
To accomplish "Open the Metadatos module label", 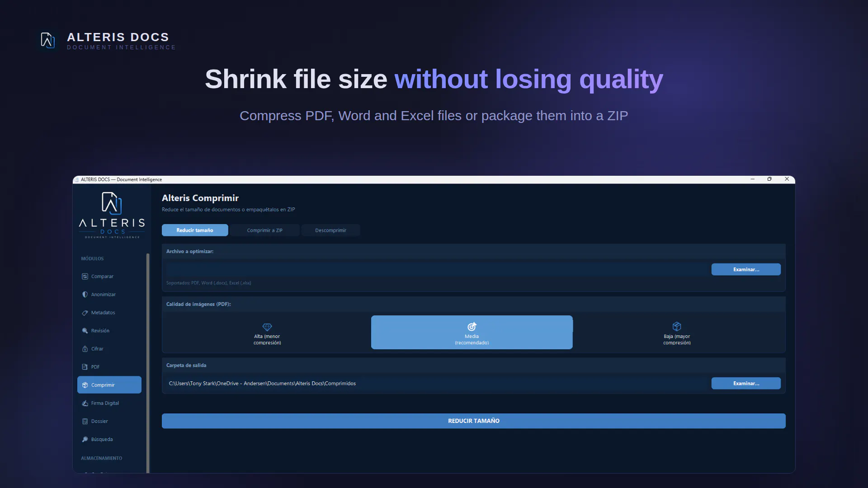I will click(x=103, y=313).
